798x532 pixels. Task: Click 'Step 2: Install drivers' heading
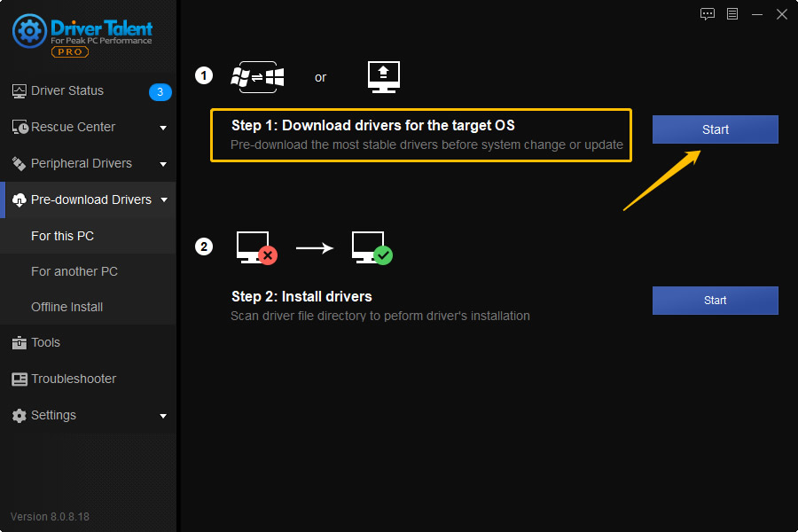(x=301, y=296)
